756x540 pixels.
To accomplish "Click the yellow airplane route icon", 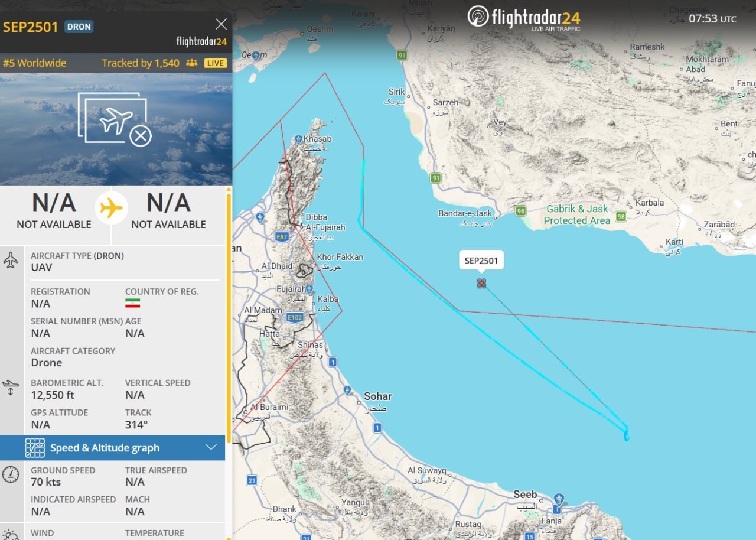I will (x=111, y=207).
